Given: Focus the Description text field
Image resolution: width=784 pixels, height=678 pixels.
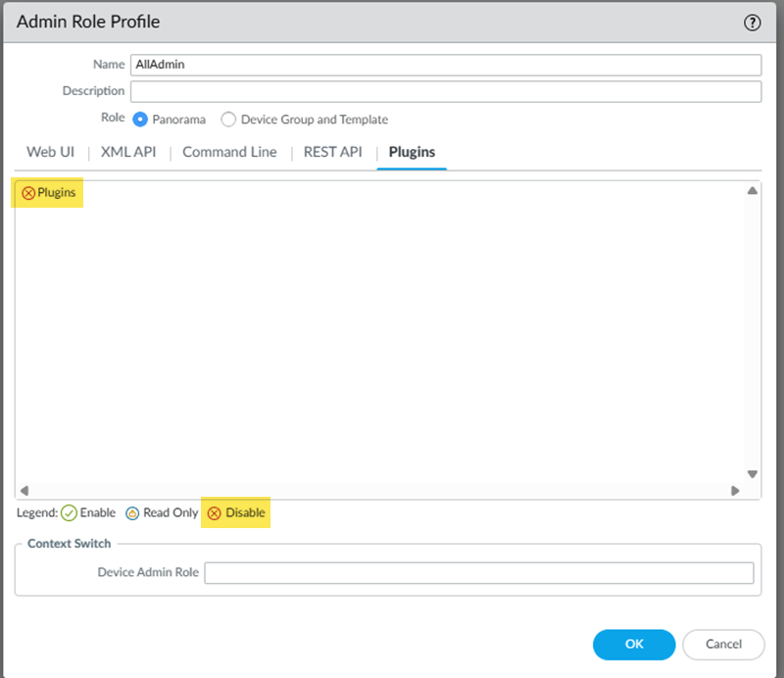Looking at the screenshot, I should pyautogui.click(x=446, y=91).
